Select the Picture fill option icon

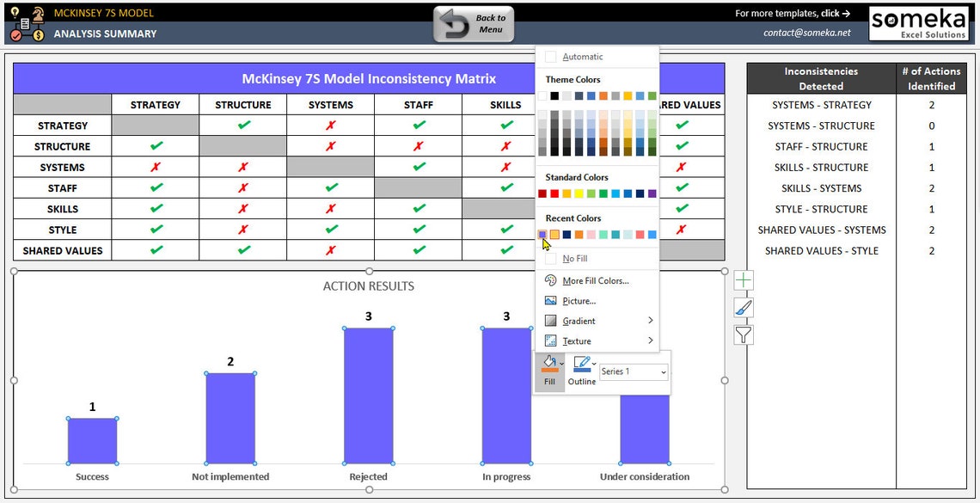click(550, 300)
